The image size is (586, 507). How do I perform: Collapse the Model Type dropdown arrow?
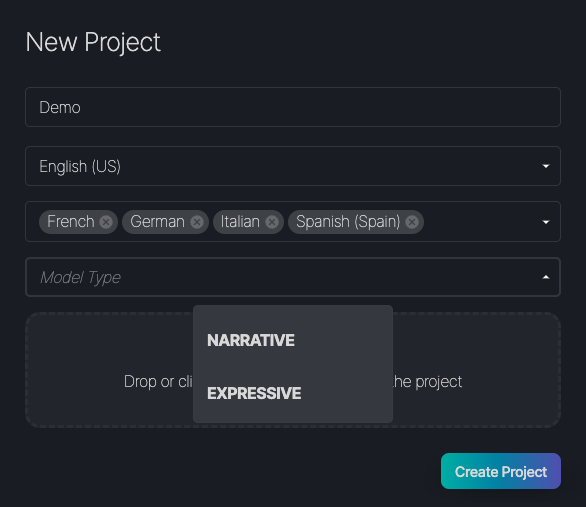546,277
